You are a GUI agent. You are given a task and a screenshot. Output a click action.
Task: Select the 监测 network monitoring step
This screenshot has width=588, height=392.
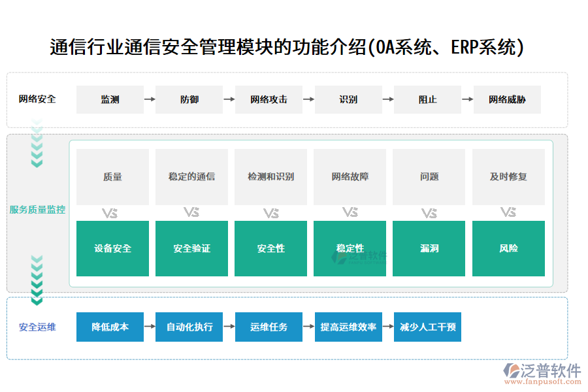click(x=110, y=99)
